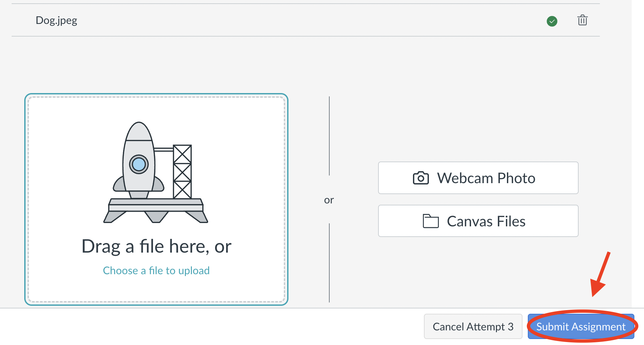Click the Dog.jpeg uploaded file row
The image size is (644, 345).
pyautogui.click(x=305, y=20)
